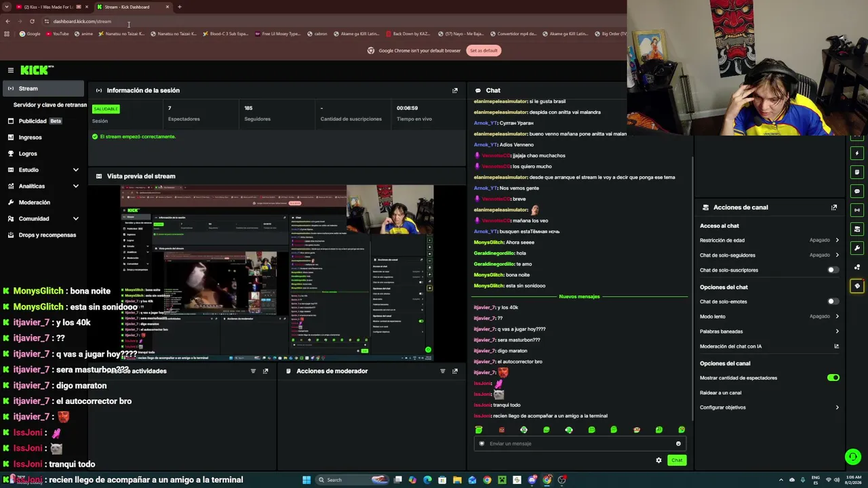Open the Google bookmark
Screen dimensions: 868x488
(x=30, y=34)
